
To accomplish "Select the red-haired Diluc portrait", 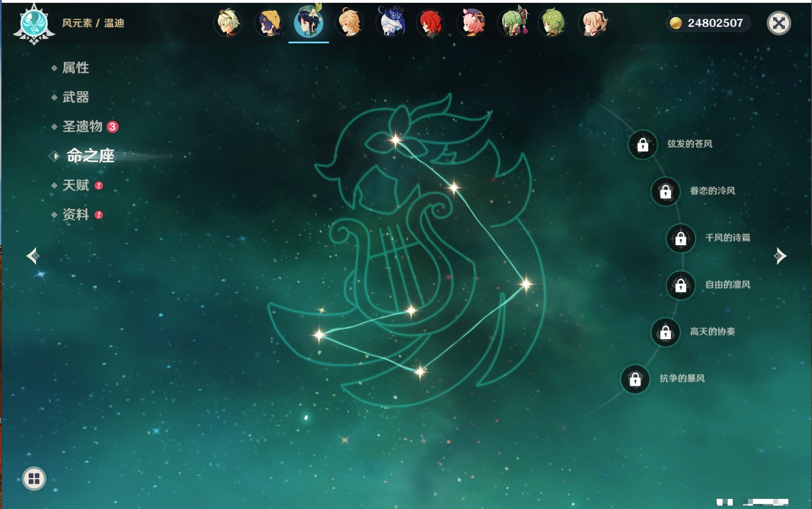I will point(431,23).
